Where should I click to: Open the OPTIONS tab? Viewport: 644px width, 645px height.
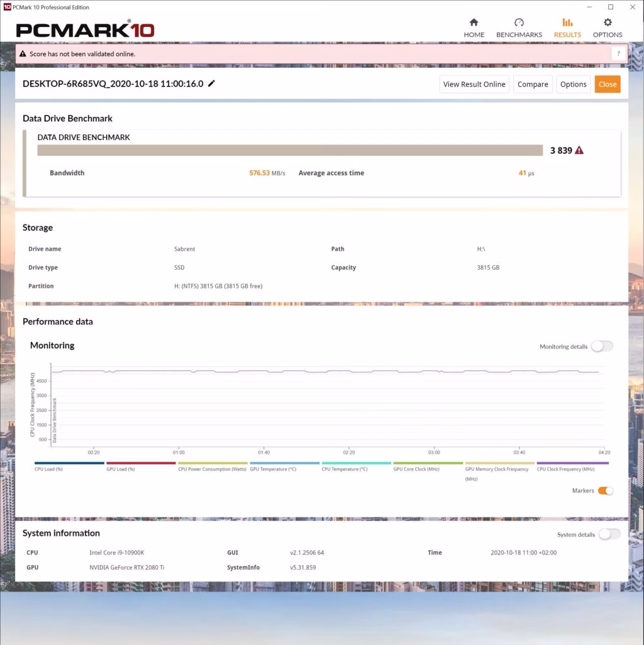coord(608,28)
